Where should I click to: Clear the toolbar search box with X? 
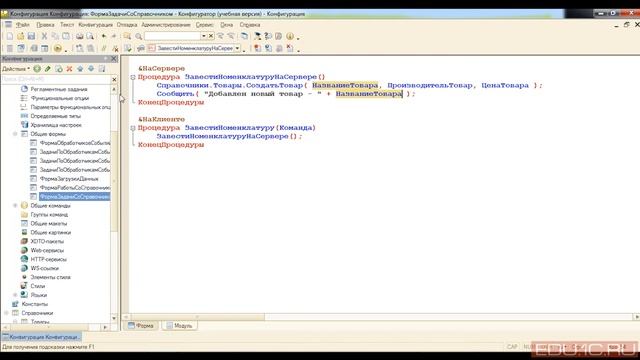211,36
